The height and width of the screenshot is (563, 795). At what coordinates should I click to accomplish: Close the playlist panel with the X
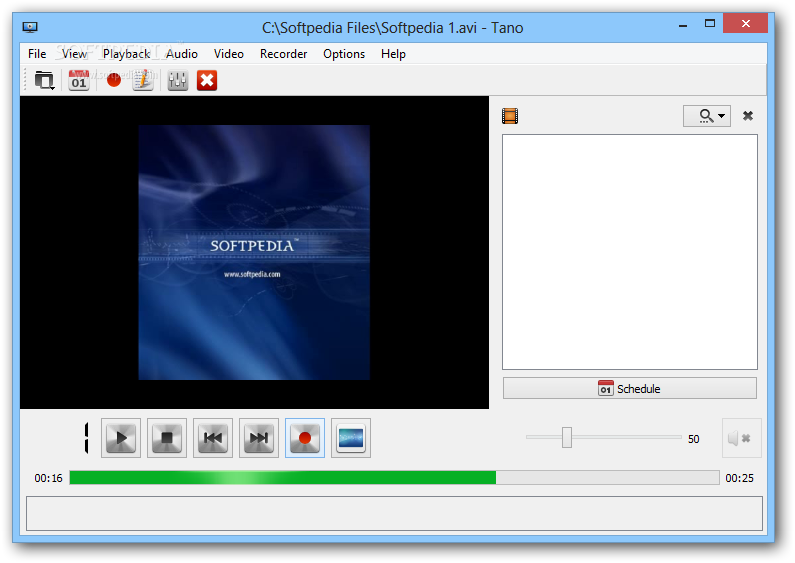(748, 116)
